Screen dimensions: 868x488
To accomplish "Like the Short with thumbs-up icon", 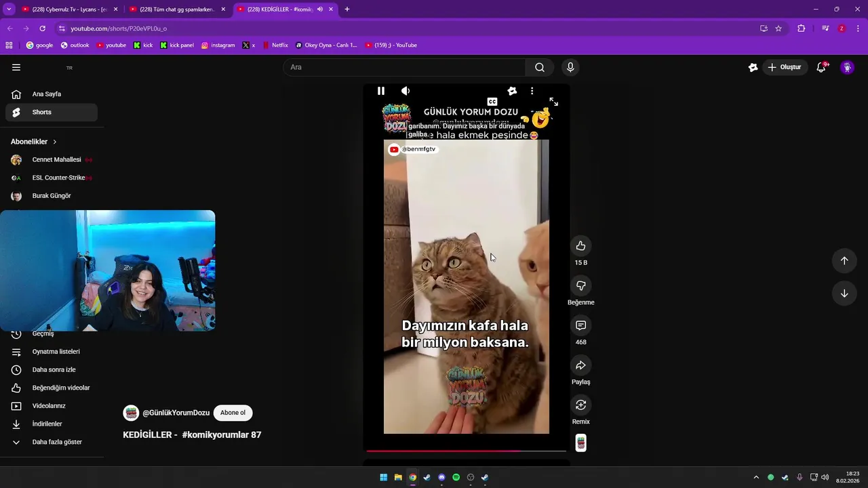I will click(580, 246).
